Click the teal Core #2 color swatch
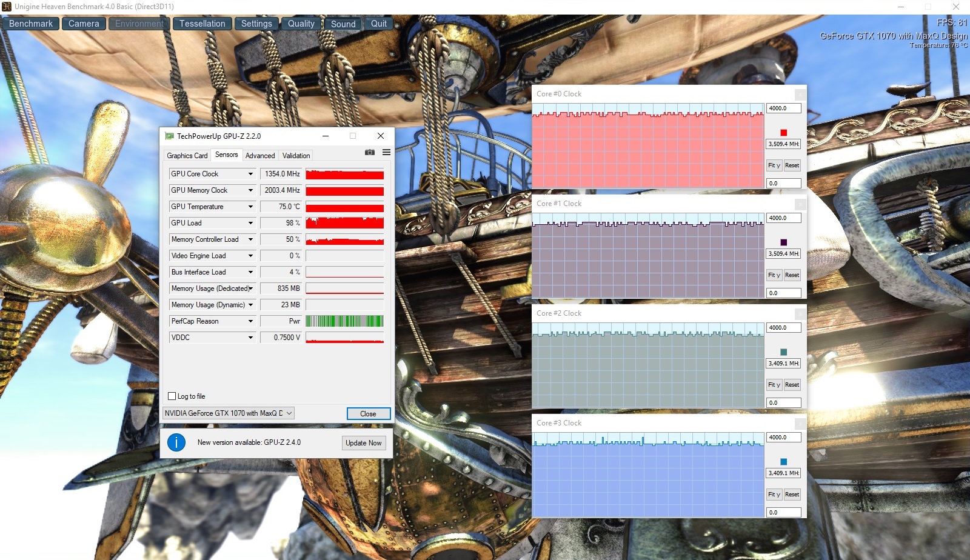Viewport: 970px width, 560px height. (784, 352)
